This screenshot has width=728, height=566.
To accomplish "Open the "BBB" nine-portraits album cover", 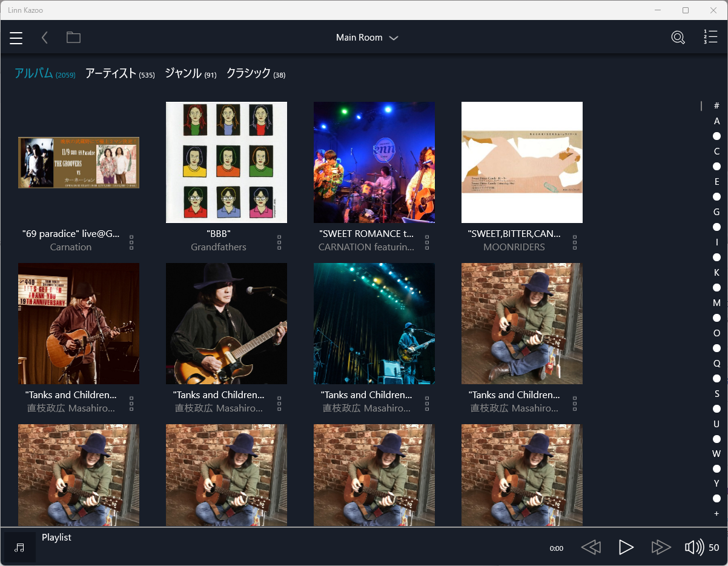I will [227, 162].
